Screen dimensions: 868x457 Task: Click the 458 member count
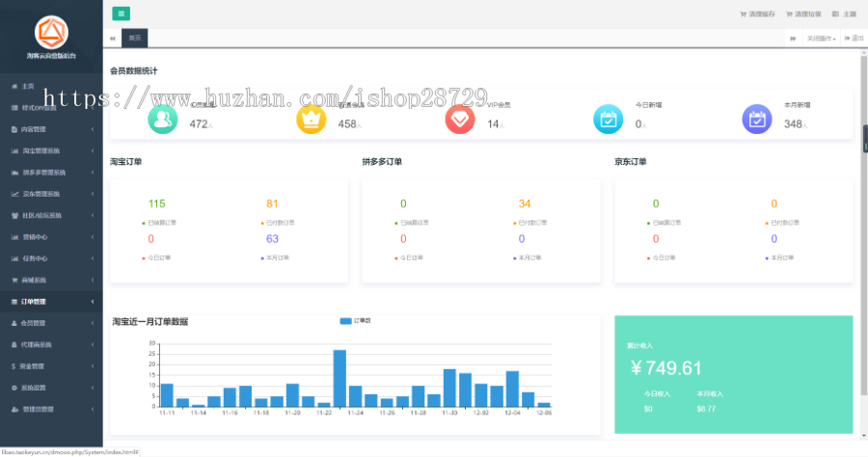(x=347, y=124)
